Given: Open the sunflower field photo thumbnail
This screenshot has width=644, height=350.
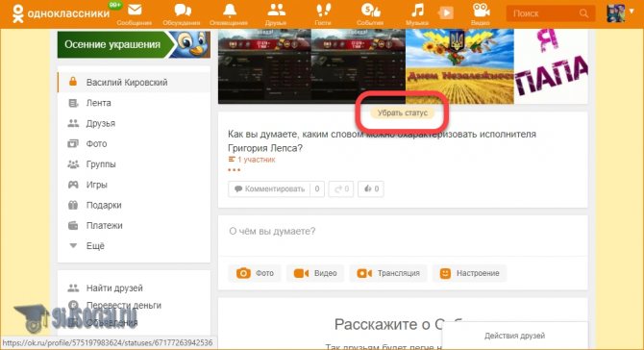Looking at the screenshot, I should coord(459,65).
